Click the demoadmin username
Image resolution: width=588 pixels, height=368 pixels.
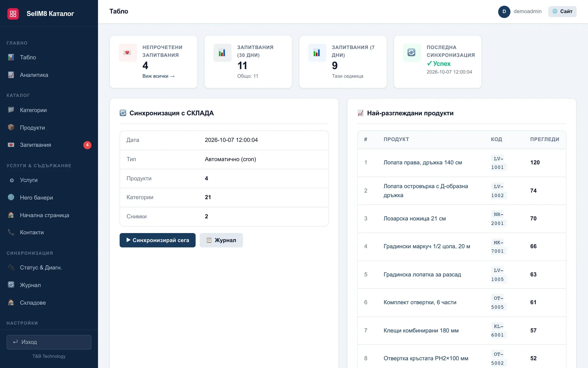click(x=527, y=11)
